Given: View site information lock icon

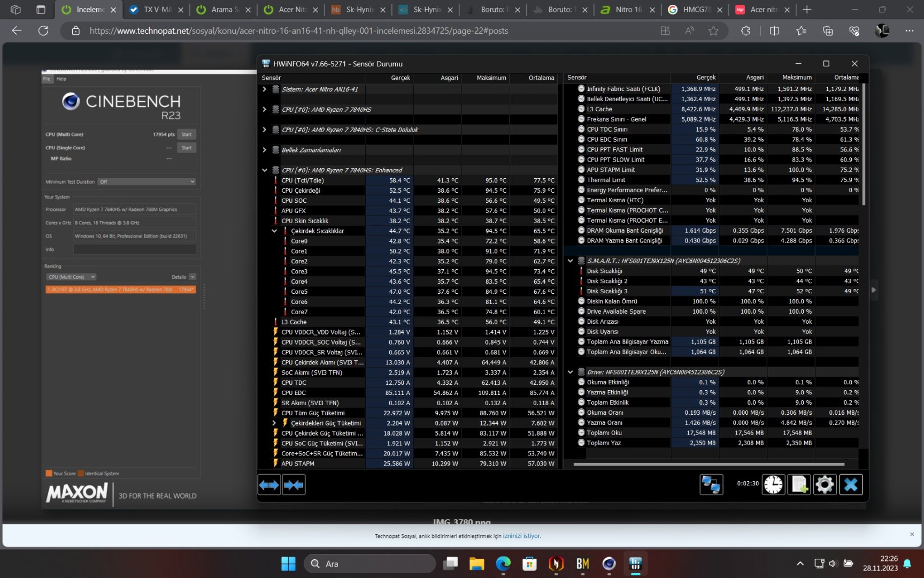Looking at the screenshot, I should coord(76,31).
